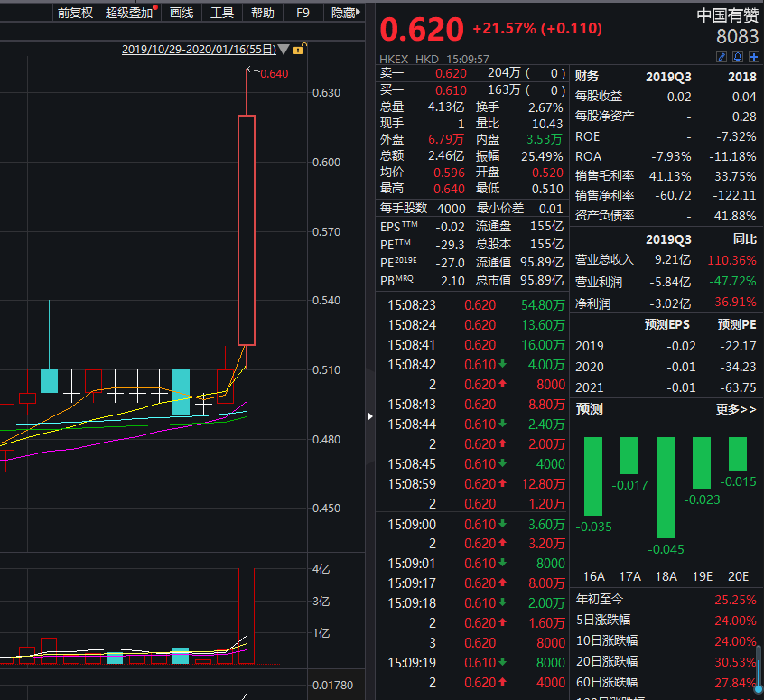Click the 营业总收入 year-on-year value 110.36%
764x700 pixels.
[731, 260]
